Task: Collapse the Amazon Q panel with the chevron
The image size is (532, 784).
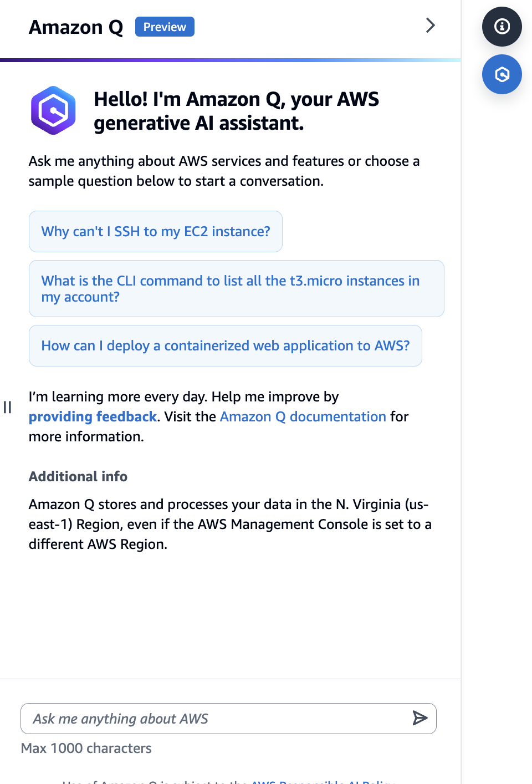Action: (x=431, y=26)
